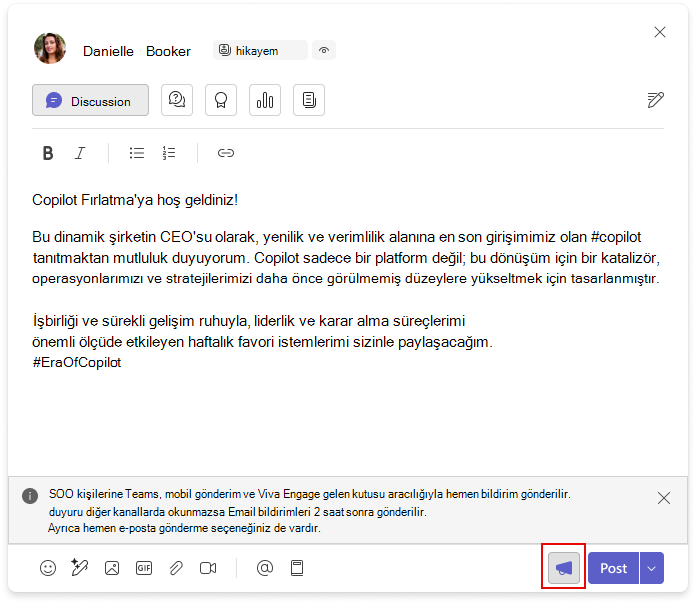Toggle the announcement megaphone button
The image size is (696, 604).
(x=564, y=568)
